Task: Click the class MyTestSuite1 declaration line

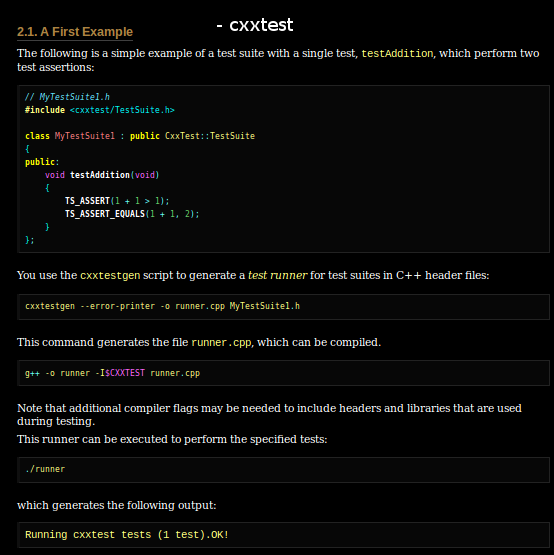Action: [140, 136]
